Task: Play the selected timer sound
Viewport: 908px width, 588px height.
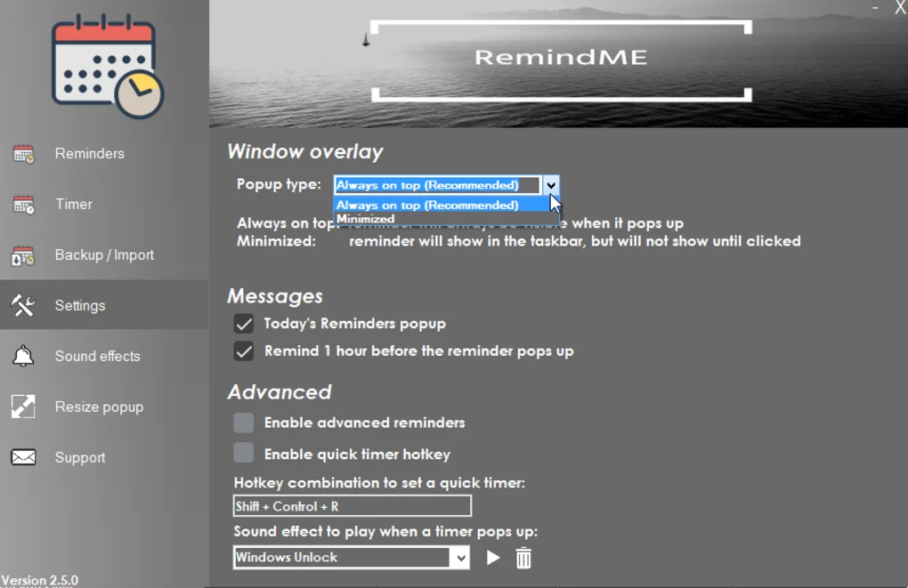Action: click(492, 558)
